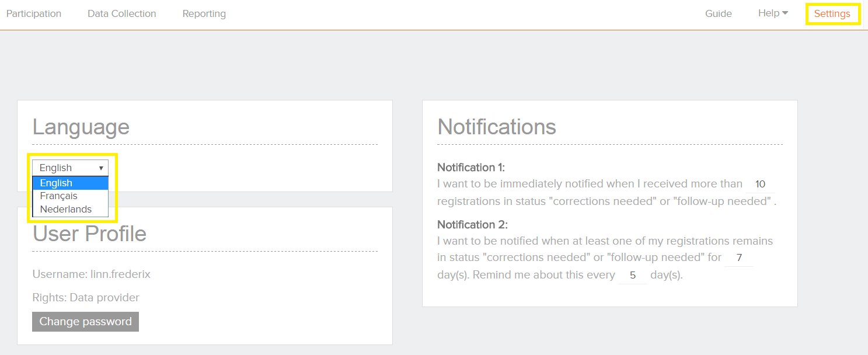
Task: Click the User Profile heading
Action: pos(90,234)
